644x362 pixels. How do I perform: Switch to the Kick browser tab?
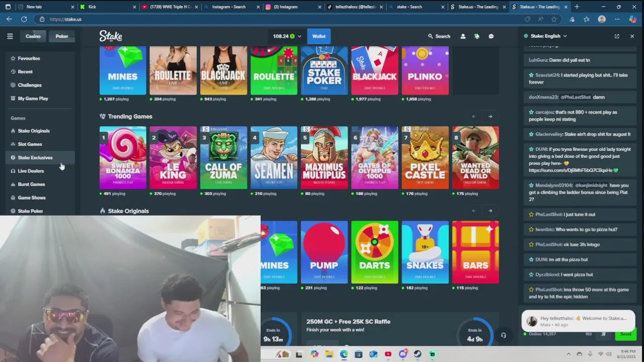pyautogui.click(x=107, y=7)
